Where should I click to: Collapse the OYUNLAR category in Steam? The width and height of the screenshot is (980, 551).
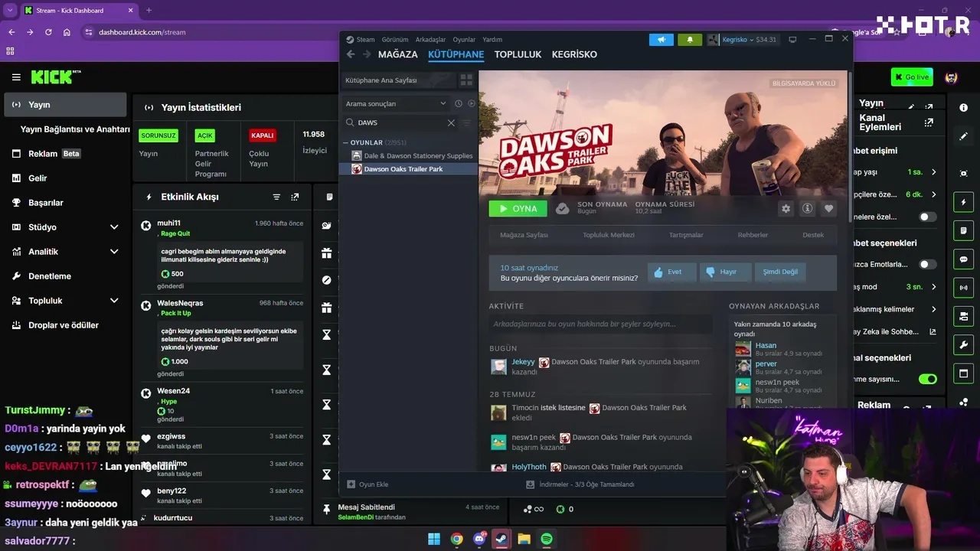coord(346,143)
